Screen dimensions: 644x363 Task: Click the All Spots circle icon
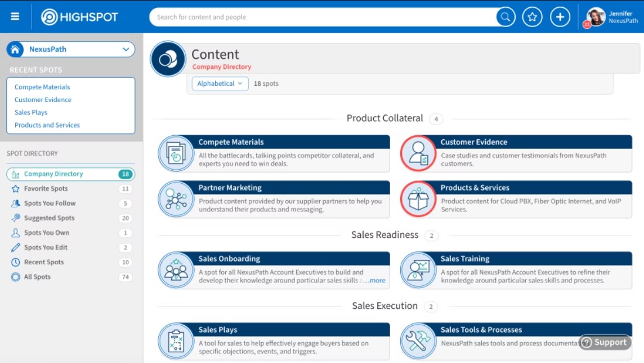point(16,277)
